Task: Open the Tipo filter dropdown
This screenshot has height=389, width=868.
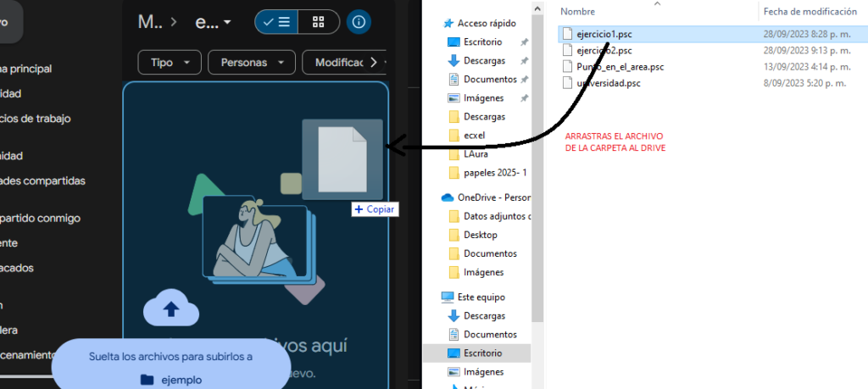Action: [x=169, y=63]
